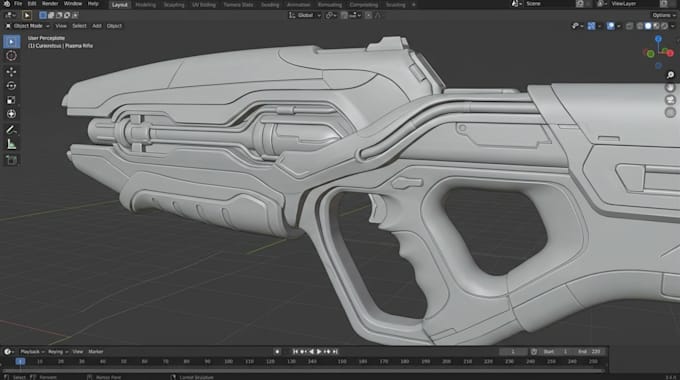Choose the Intersect selection mode icon
The image size is (680, 380).
coord(75,15)
